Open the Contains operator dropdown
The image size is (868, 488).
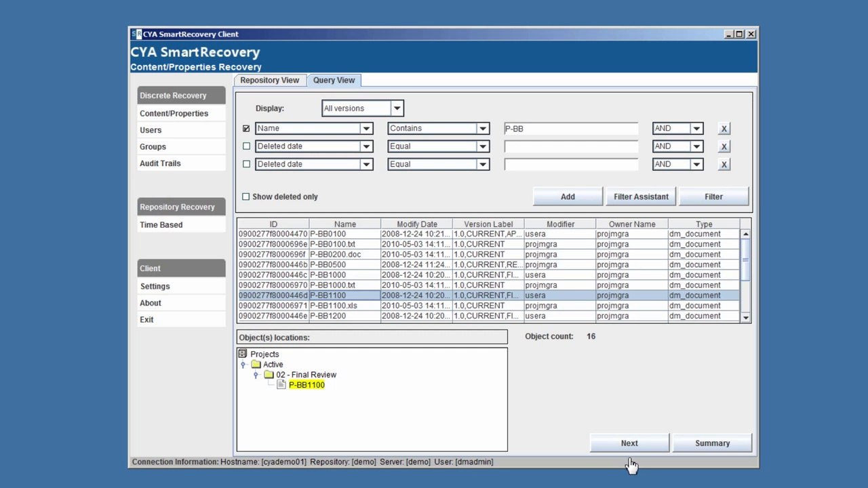point(483,129)
